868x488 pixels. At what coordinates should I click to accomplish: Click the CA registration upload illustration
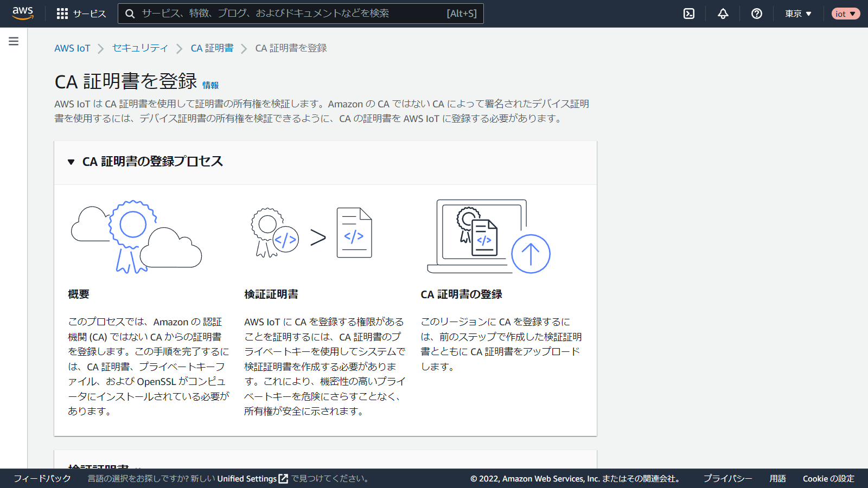click(x=489, y=236)
